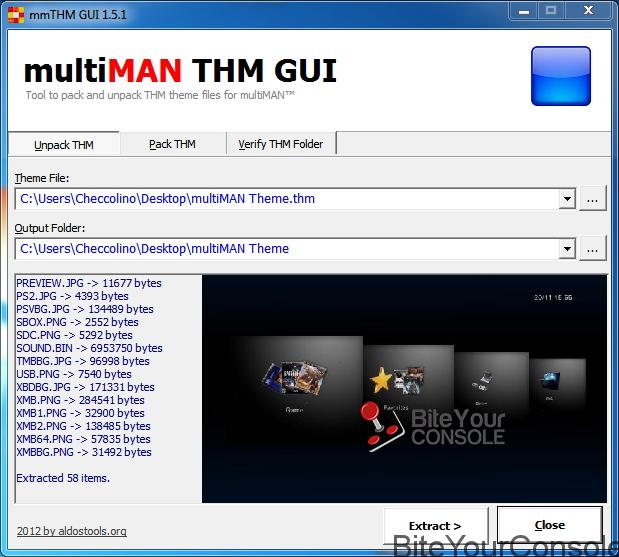Screen dimensions: 619x557
Task: Click the mmTHM app icon in title bar
Action: (16, 15)
